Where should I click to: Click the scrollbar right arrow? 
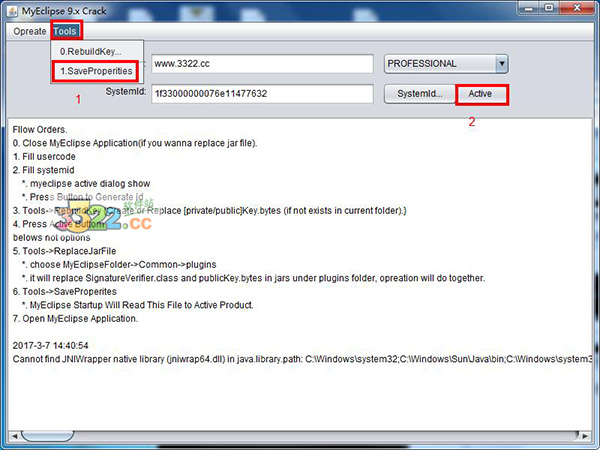click(585, 435)
